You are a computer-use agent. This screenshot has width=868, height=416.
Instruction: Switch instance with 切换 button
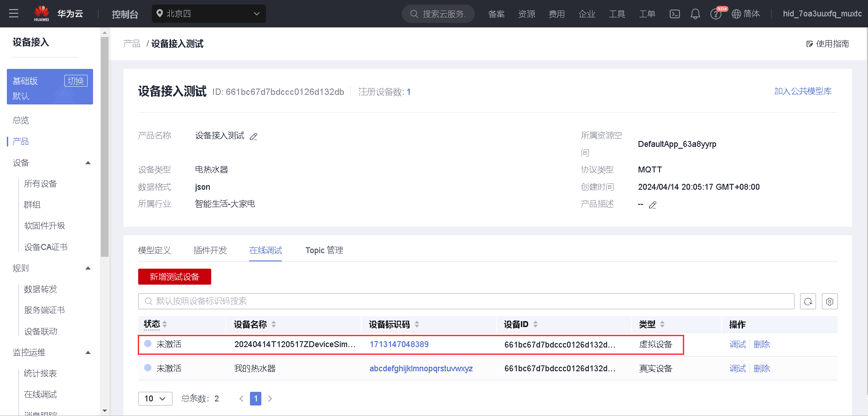[x=76, y=81]
